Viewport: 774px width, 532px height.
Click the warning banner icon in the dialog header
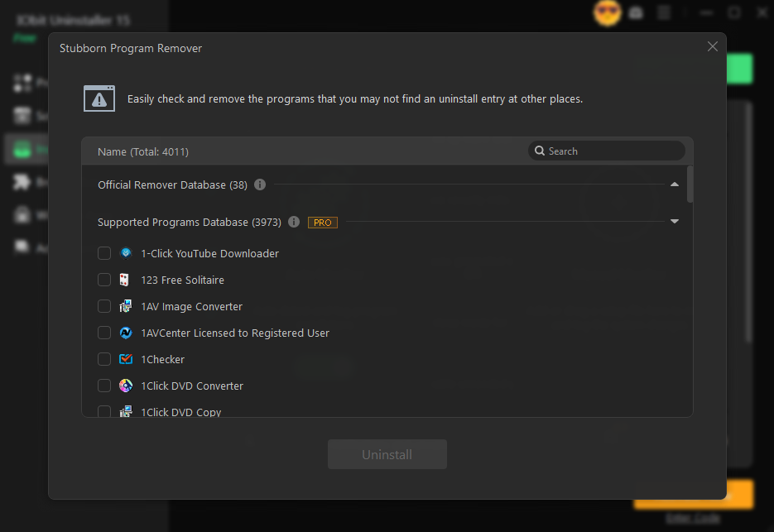click(99, 98)
